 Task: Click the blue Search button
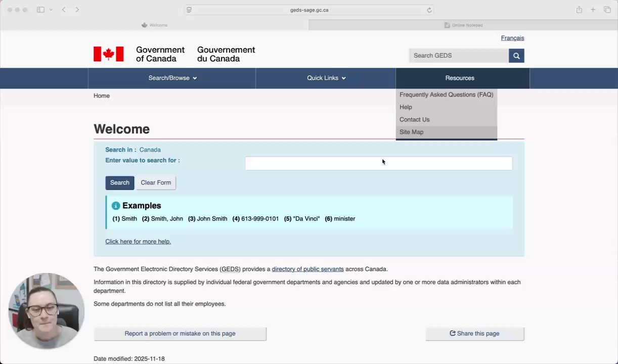pyautogui.click(x=120, y=183)
